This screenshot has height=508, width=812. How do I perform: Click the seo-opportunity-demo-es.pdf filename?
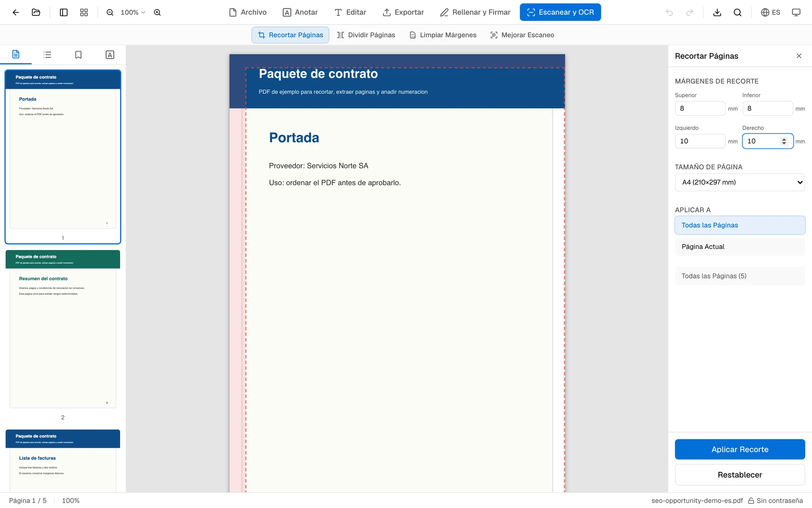697,500
